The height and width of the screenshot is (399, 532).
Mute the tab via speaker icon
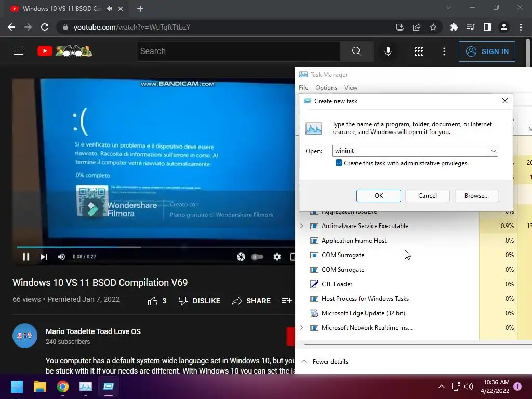(x=109, y=9)
